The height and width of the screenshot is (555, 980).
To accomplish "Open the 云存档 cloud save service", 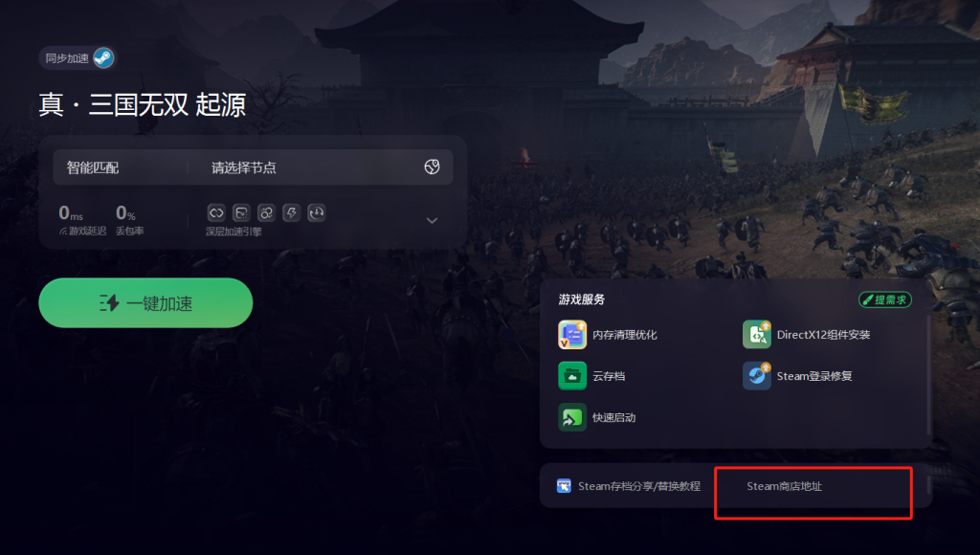I will [x=591, y=376].
